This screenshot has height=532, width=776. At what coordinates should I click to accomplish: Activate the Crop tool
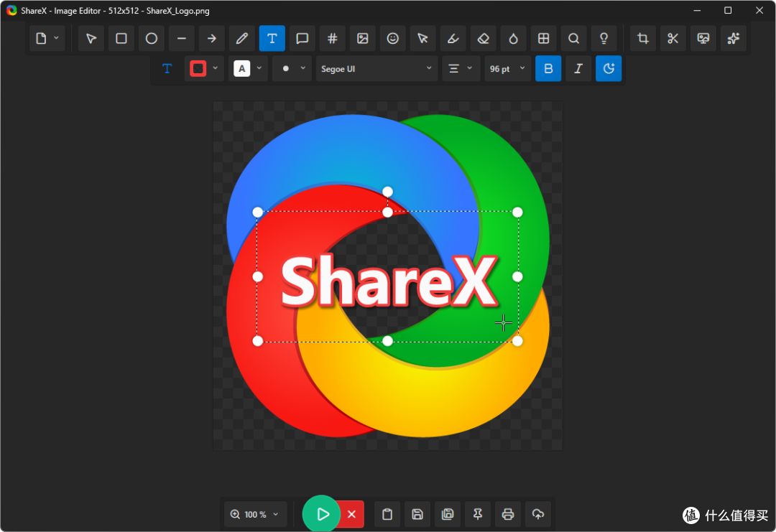643,39
